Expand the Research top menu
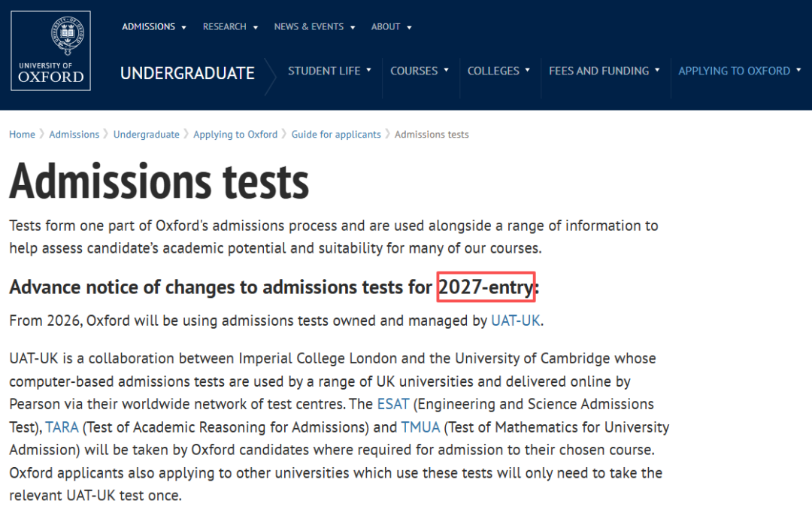Screen dimensions: 812x507 pyautogui.click(x=229, y=27)
